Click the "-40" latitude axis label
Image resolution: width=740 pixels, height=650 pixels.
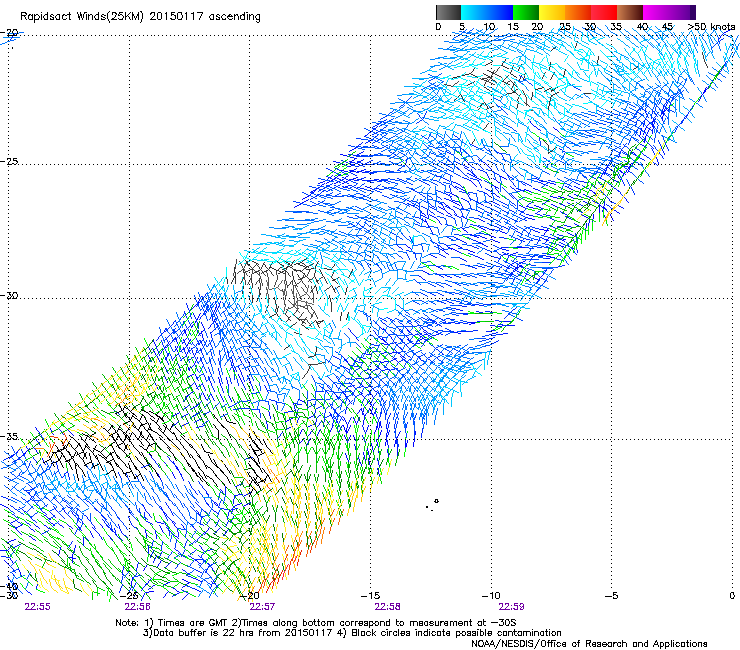[9, 586]
